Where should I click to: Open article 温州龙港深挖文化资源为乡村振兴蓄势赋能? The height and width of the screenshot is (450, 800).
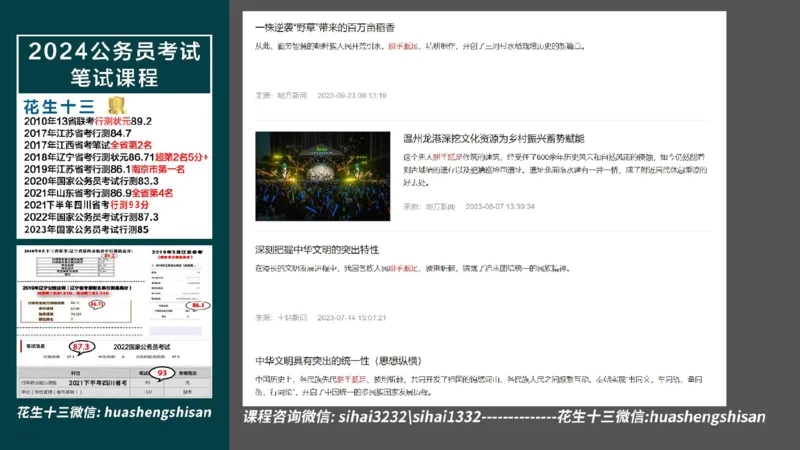[x=493, y=138]
